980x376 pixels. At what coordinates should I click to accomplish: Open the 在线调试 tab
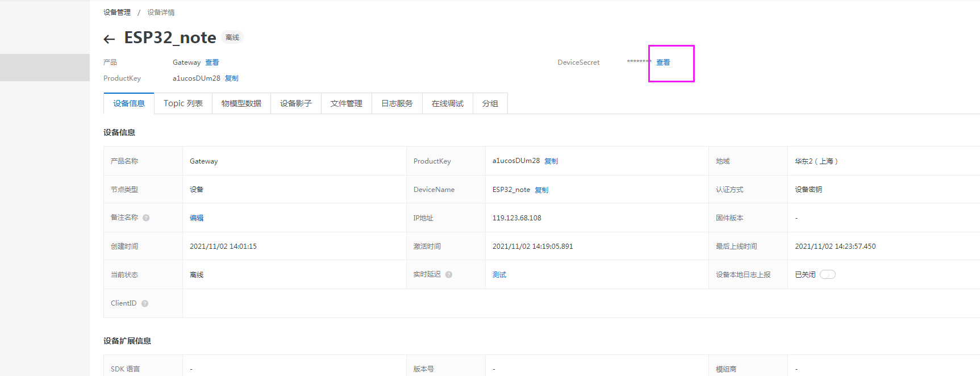pyautogui.click(x=448, y=103)
